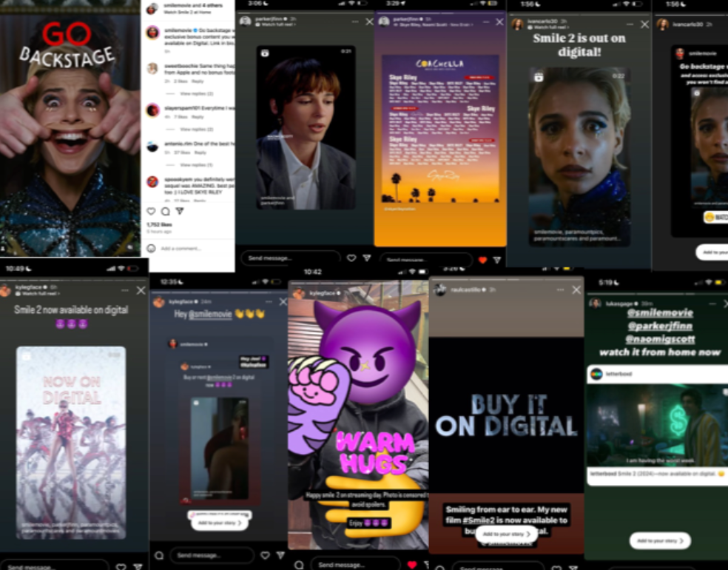Viewport: 728px width, 570px height.
Task: Open more options dots on Smile 2 now available story
Action: tap(125, 290)
